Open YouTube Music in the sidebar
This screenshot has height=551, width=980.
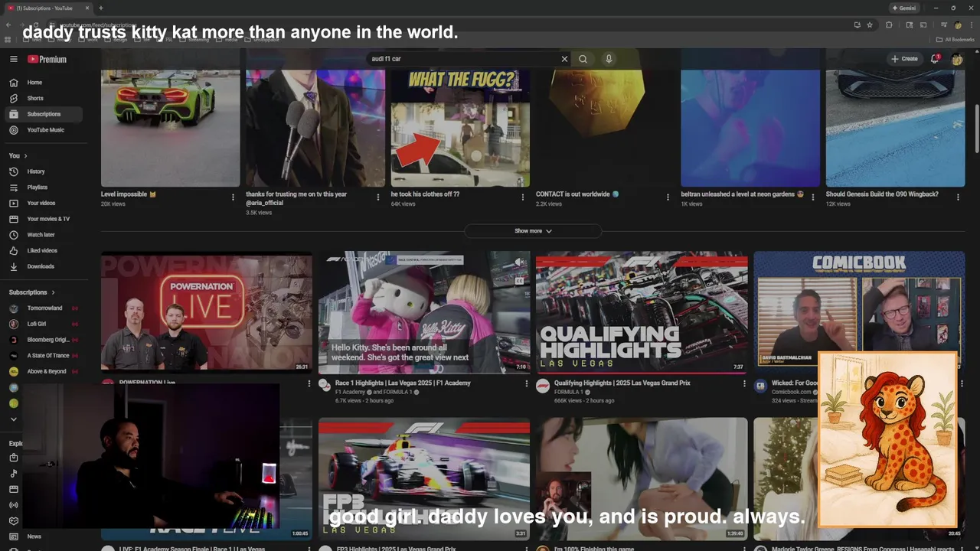tap(44, 130)
